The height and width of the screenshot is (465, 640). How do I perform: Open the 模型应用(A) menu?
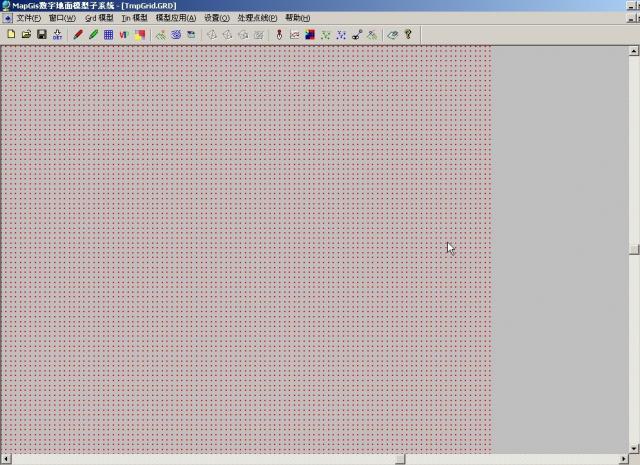pyautogui.click(x=176, y=18)
